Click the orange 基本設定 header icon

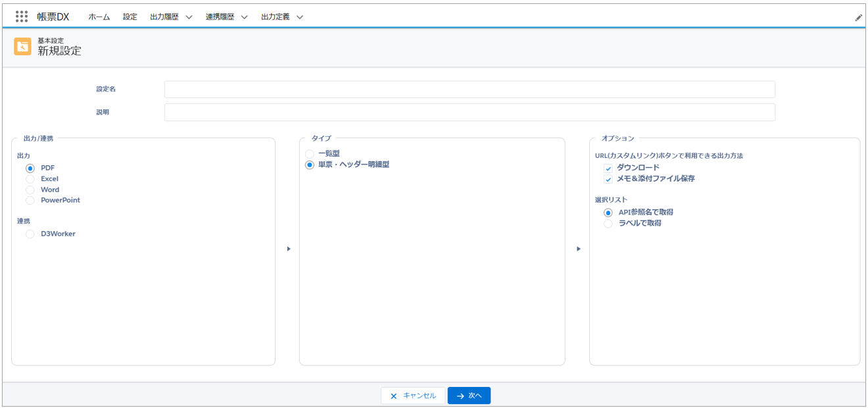point(22,46)
